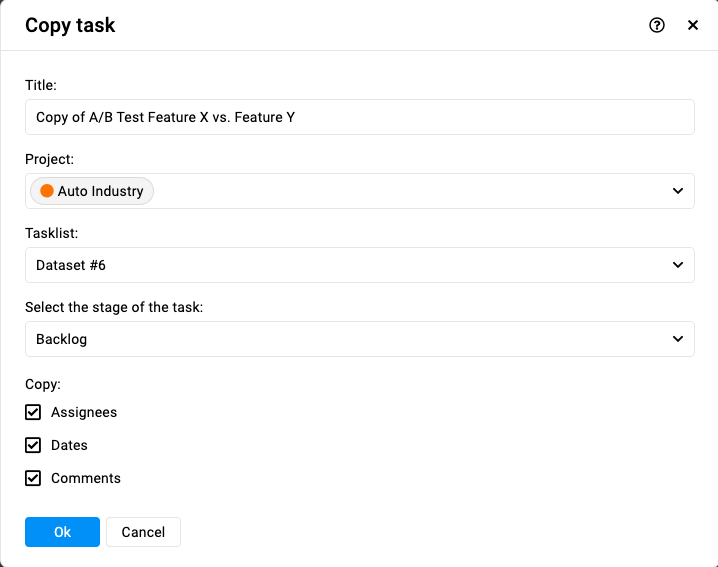Click the Tasklist field label

click(x=52, y=233)
